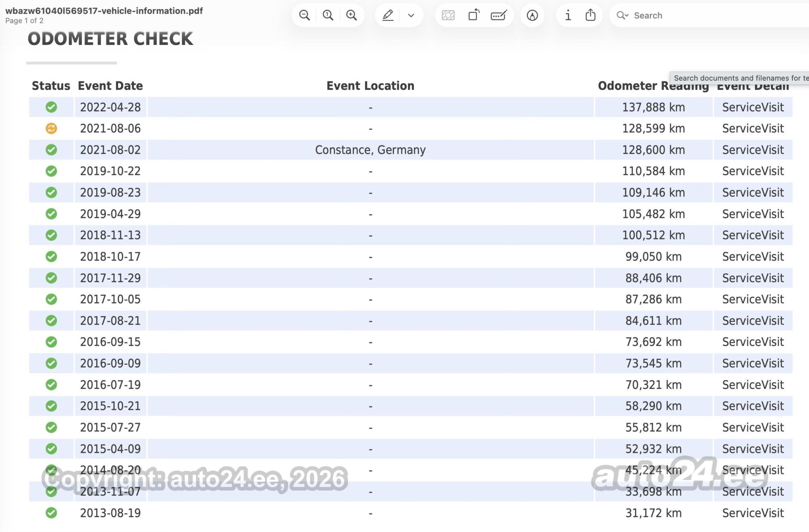Click the ODOMETER CHECK heading
This screenshot has height=532, width=809.
pos(110,39)
